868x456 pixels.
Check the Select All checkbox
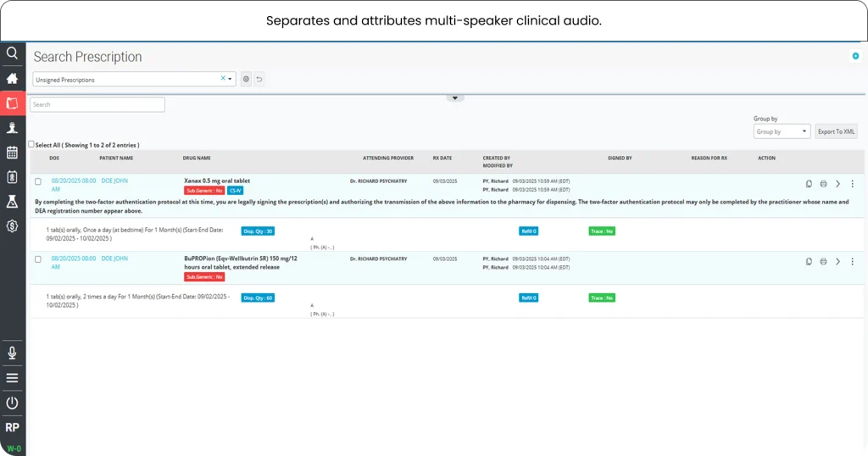(x=31, y=145)
